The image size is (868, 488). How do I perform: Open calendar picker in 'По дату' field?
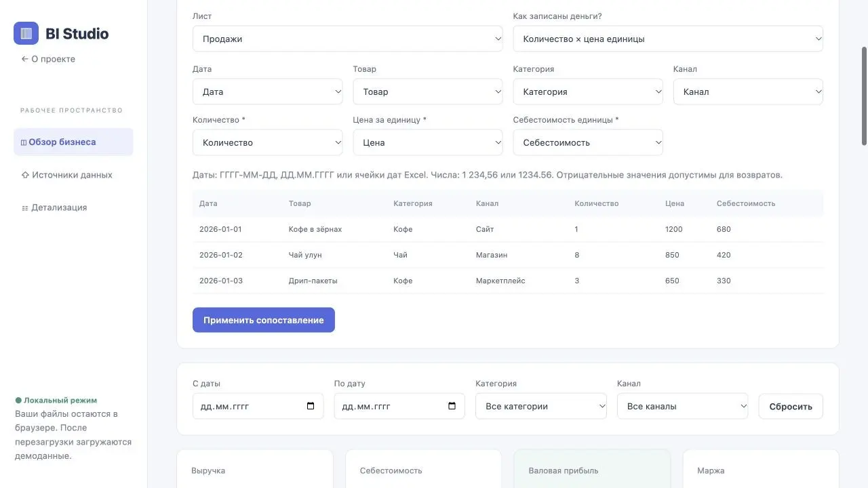coord(452,406)
